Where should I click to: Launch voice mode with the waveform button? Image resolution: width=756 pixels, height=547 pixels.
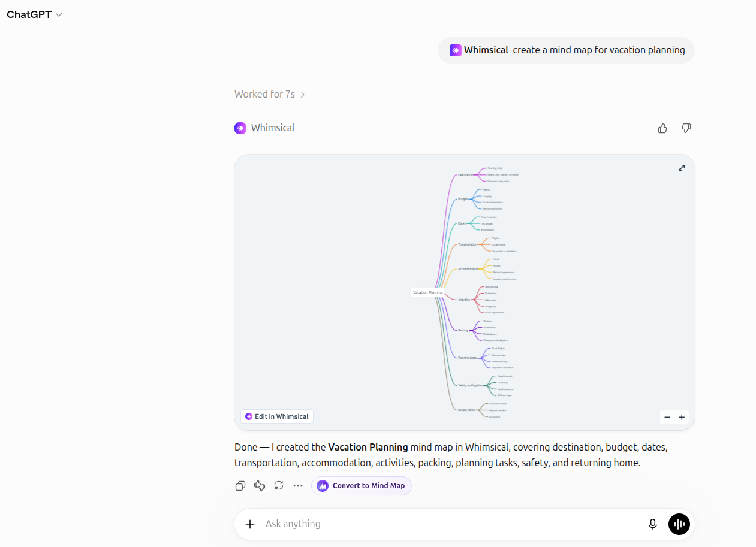679,524
